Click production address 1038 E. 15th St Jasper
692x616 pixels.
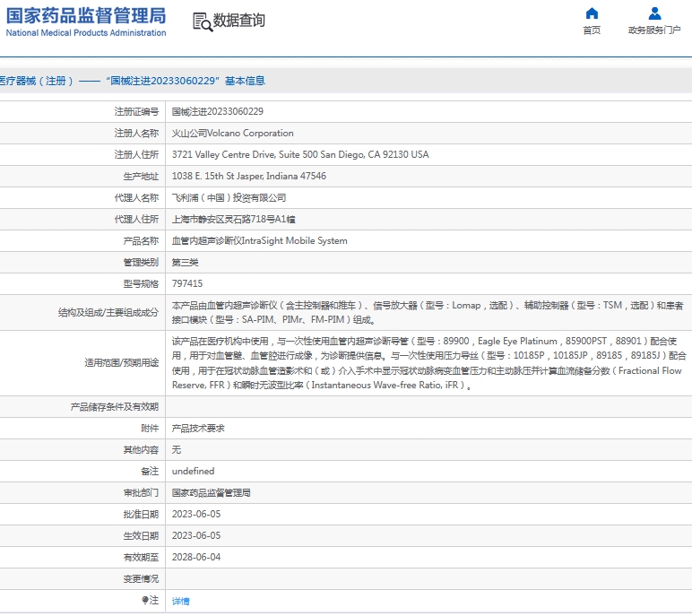coord(249,176)
